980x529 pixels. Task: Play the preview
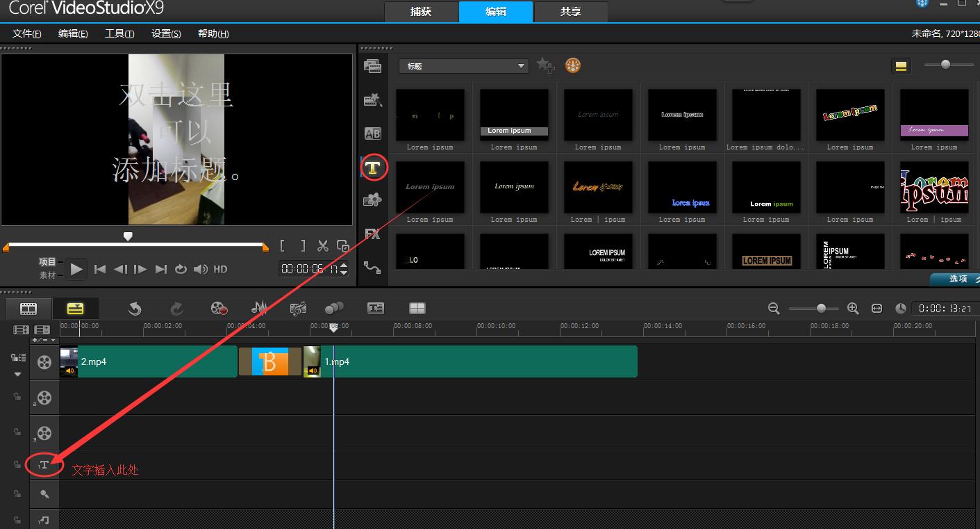(x=76, y=269)
